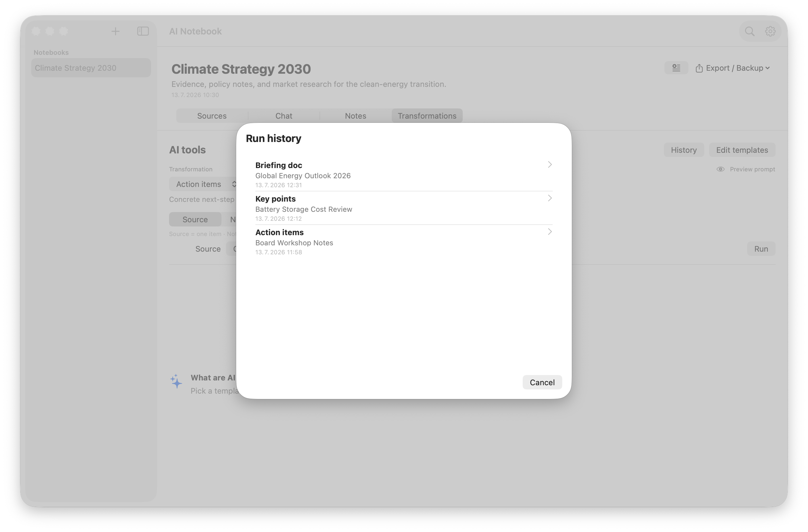808x532 pixels.
Task: Open the Action items run entry
Action: click(x=404, y=241)
